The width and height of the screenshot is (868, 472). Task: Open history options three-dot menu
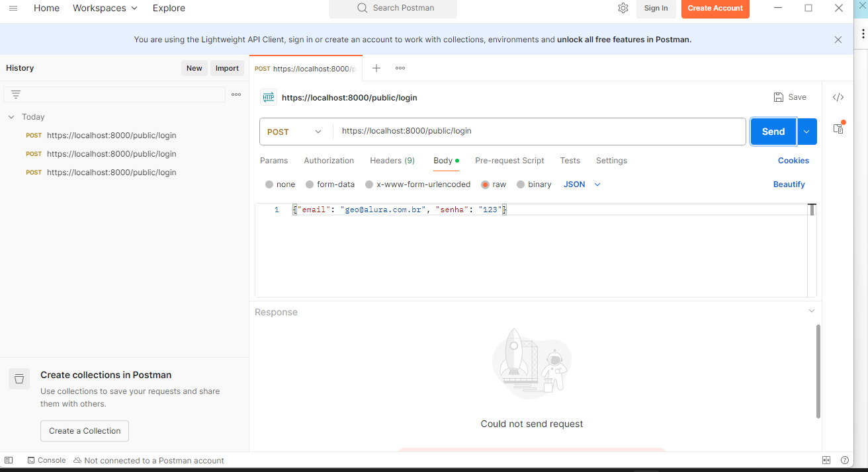[236, 95]
